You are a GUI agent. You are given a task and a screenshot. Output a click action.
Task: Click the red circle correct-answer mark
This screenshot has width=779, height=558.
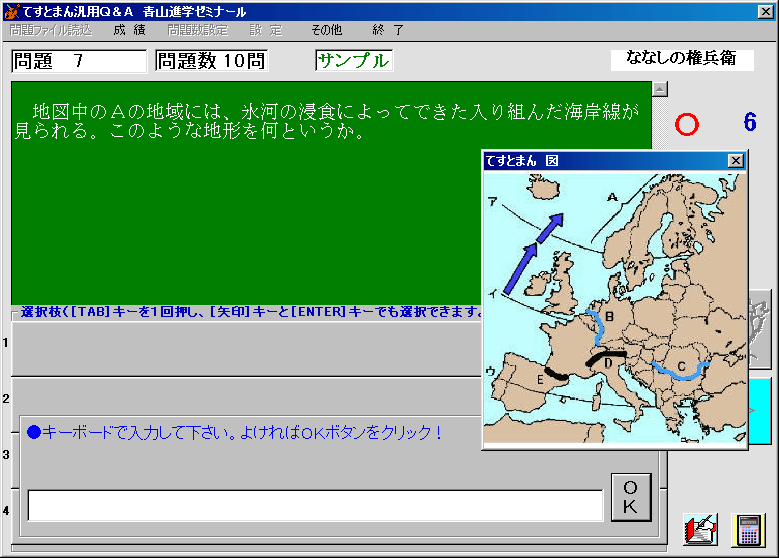pyautogui.click(x=687, y=124)
